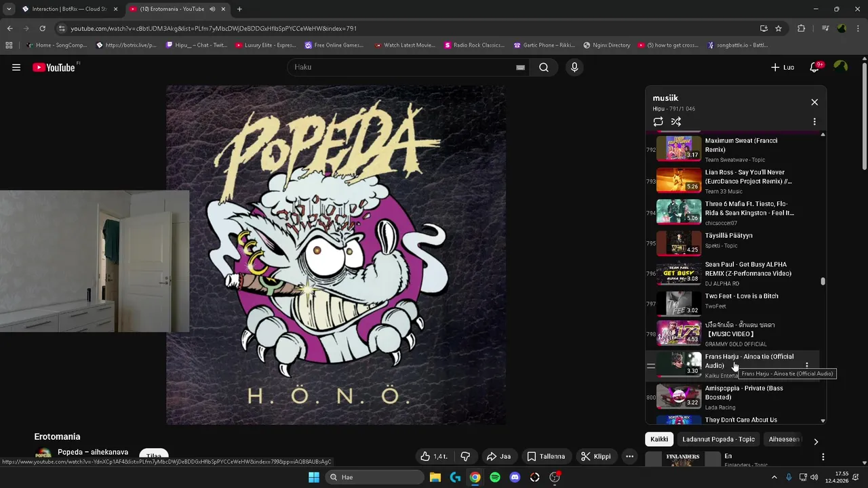This screenshot has height=488, width=868.
Task: Open the YouTube hamburger guide menu
Action: tap(16, 67)
